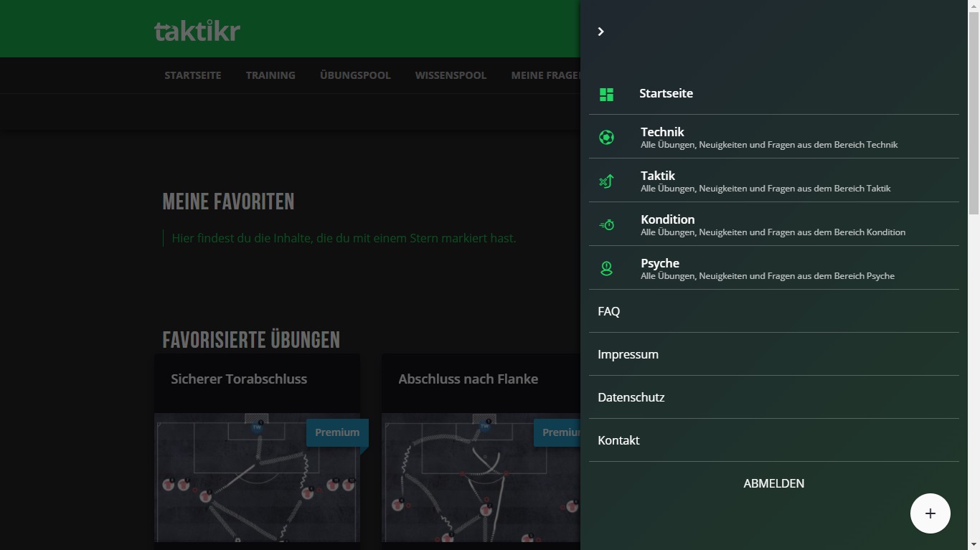980x550 pixels.
Task: Click the Taktik arrow strategy icon
Action: (606, 181)
